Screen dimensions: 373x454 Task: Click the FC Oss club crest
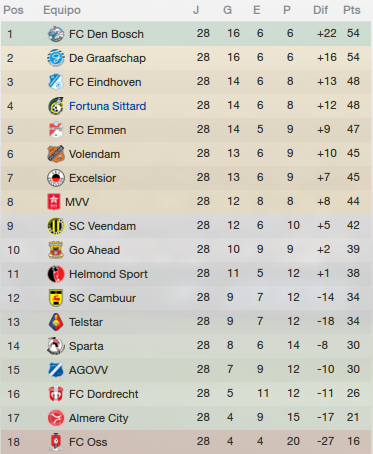[56, 442]
